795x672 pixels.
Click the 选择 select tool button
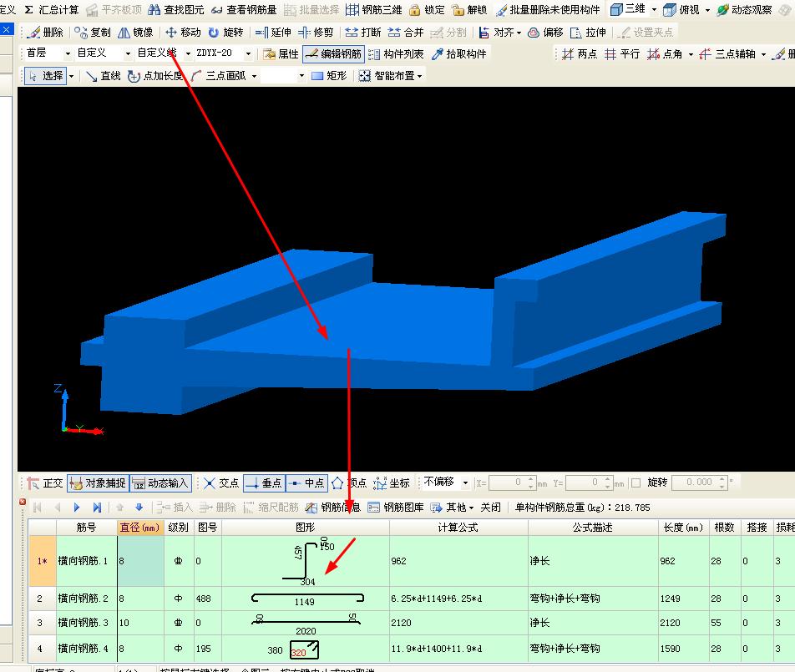pyautogui.click(x=46, y=76)
